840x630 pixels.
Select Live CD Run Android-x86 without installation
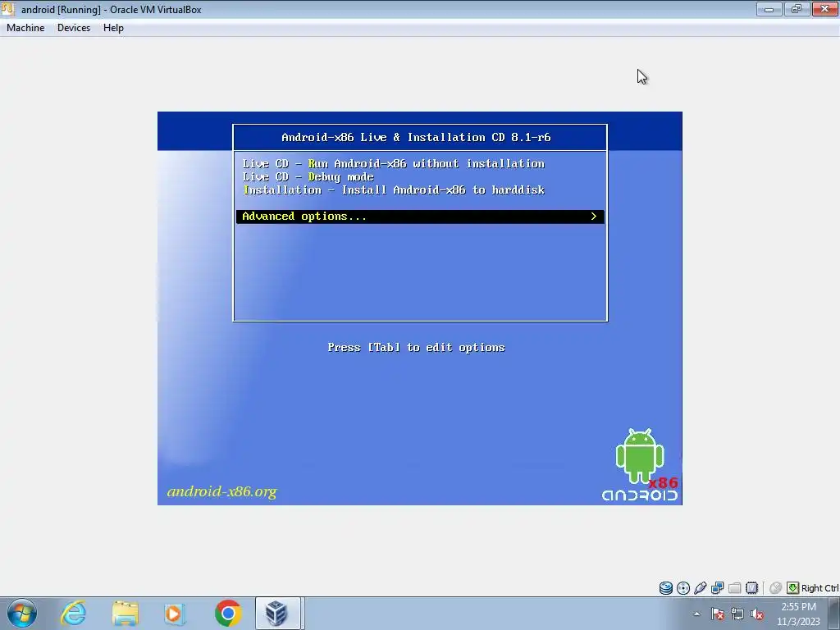pyautogui.click(x=393, y=164)
